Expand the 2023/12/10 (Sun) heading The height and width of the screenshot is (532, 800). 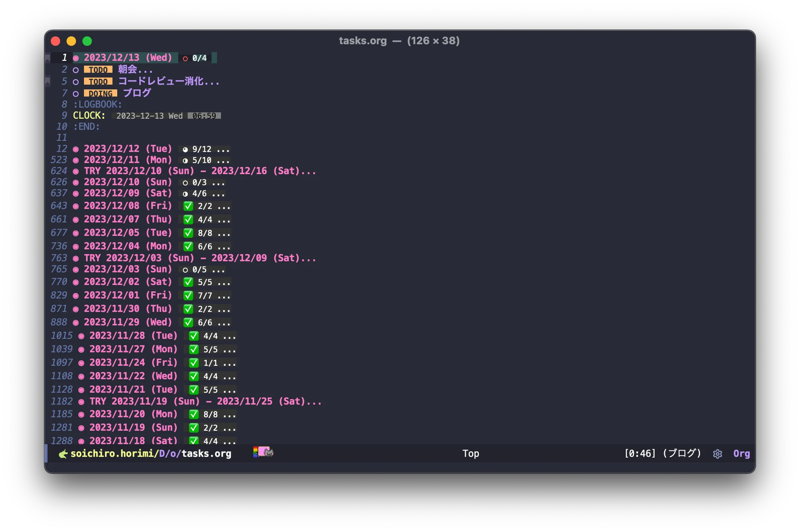(x=128, y=182)
